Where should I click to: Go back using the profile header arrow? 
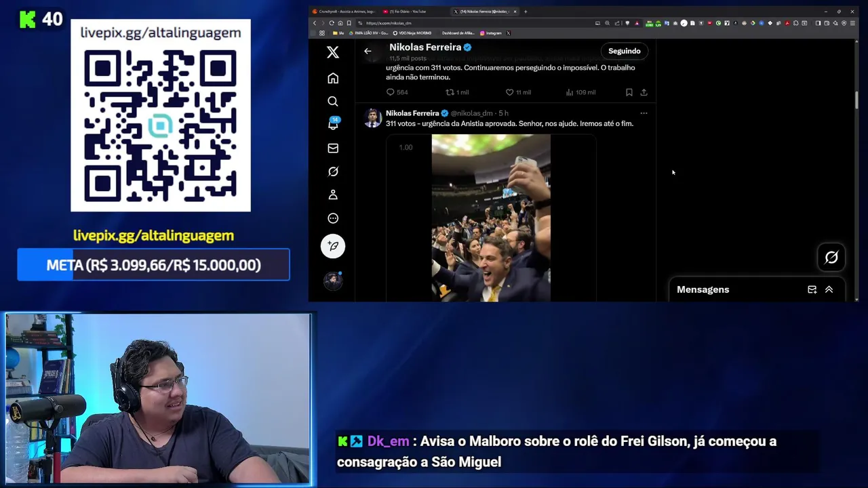[x=367, y=51]
